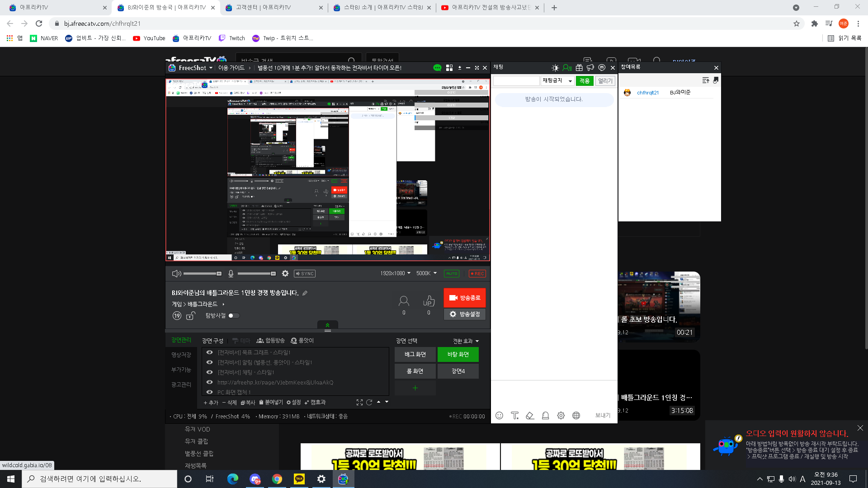Click the lock icon under broadcast title
The width and height of the screenshot is (868, 488).
coord(190,316)
